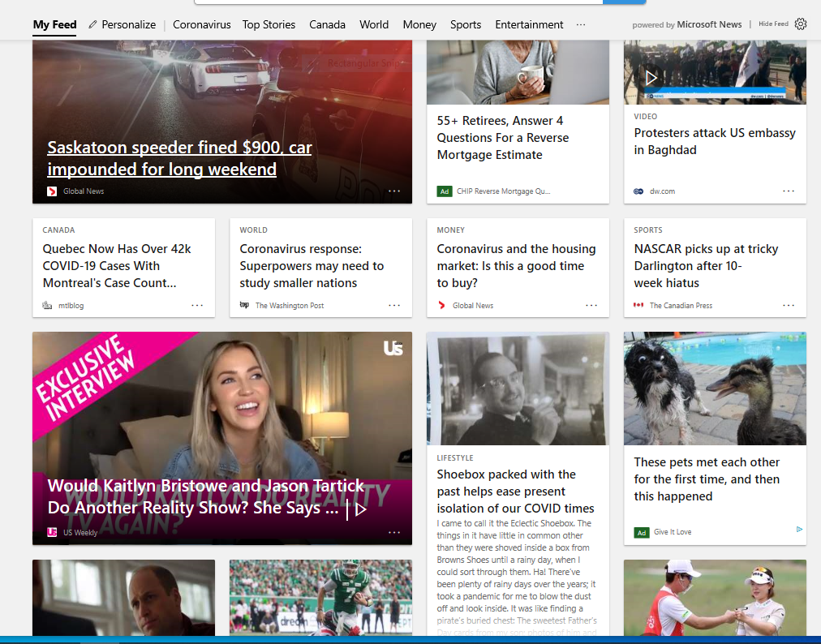Open more options on Kaitlyn Bristowe story
Image resolution: width=821 pixels, height=644 pixels.
pyautogui.click(x=394, y=533)
